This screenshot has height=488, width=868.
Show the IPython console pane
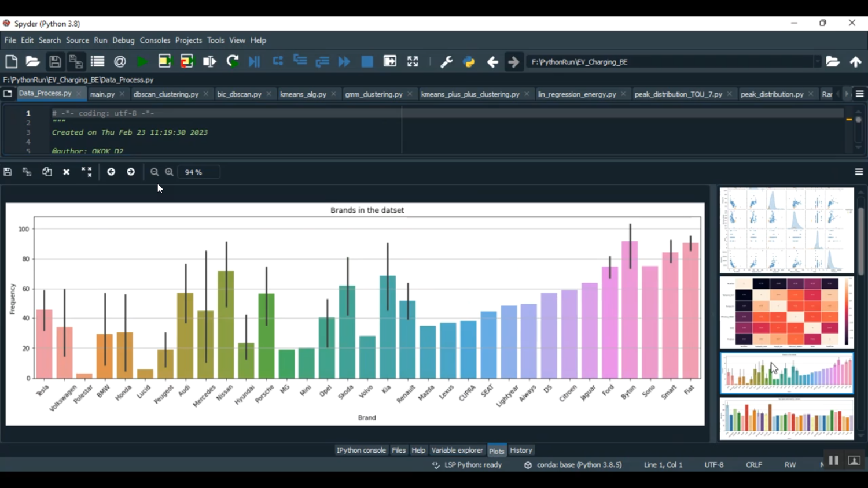361,450
